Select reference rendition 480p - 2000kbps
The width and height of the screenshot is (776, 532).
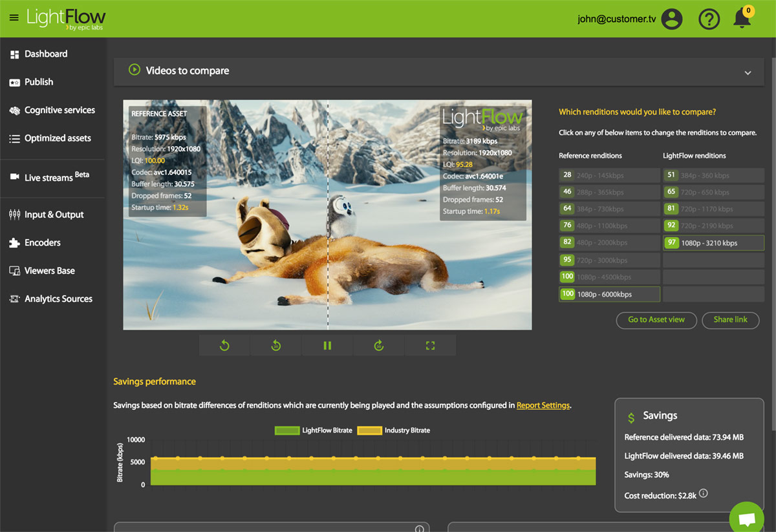coord(609,242)
